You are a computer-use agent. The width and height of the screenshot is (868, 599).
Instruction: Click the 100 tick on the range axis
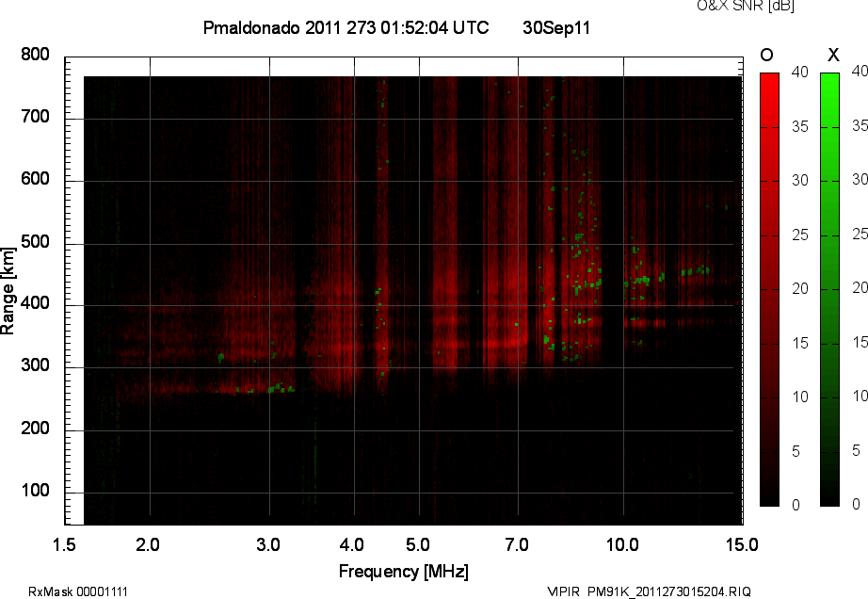click(36, 493)
